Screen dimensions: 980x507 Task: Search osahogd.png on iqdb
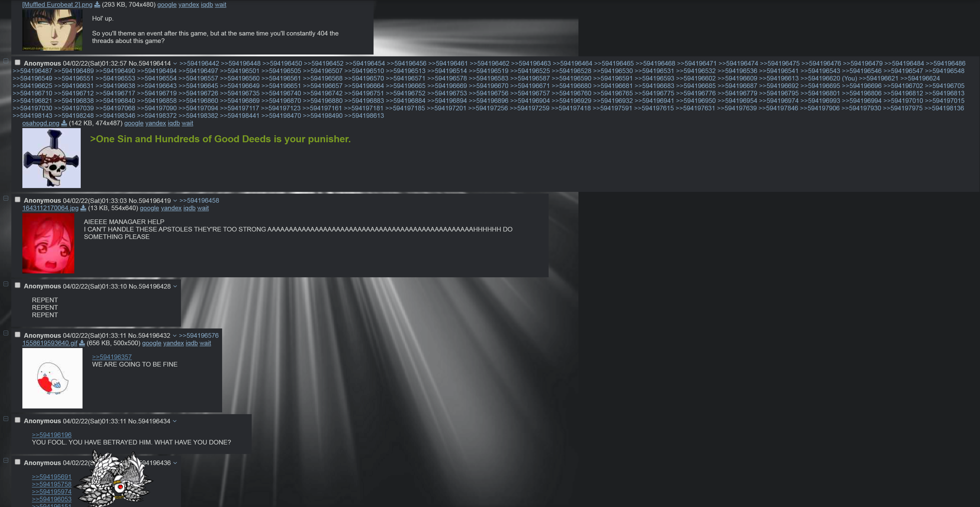pyautogui.click(x=174, y=123)
